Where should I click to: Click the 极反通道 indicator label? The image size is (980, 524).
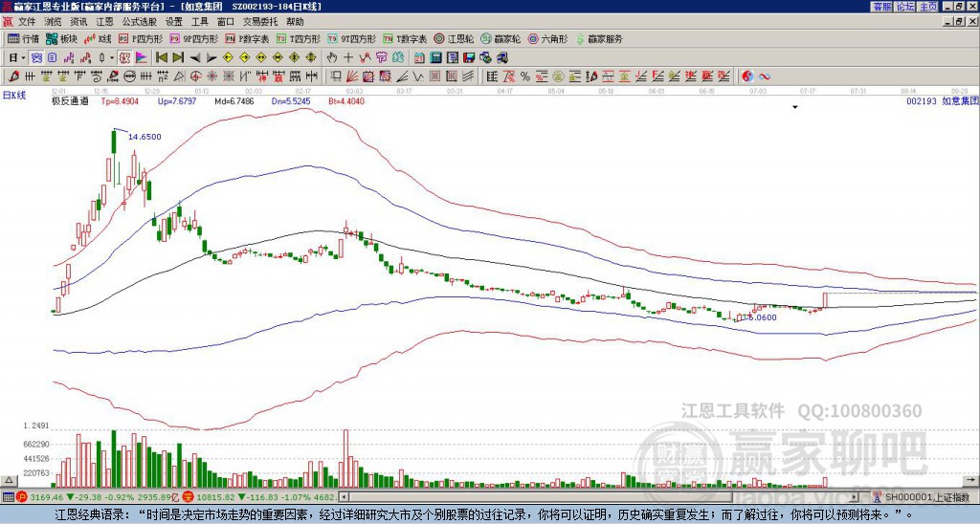point(70,100)
